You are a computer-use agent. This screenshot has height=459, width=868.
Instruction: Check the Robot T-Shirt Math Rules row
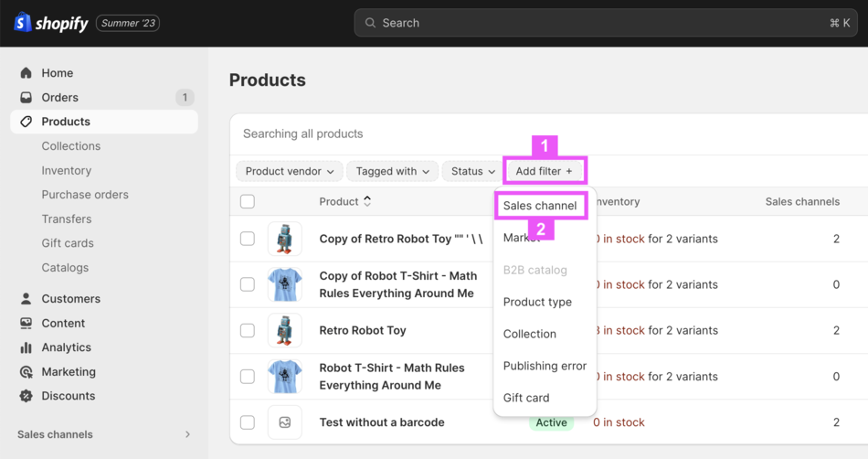[248, 377]
